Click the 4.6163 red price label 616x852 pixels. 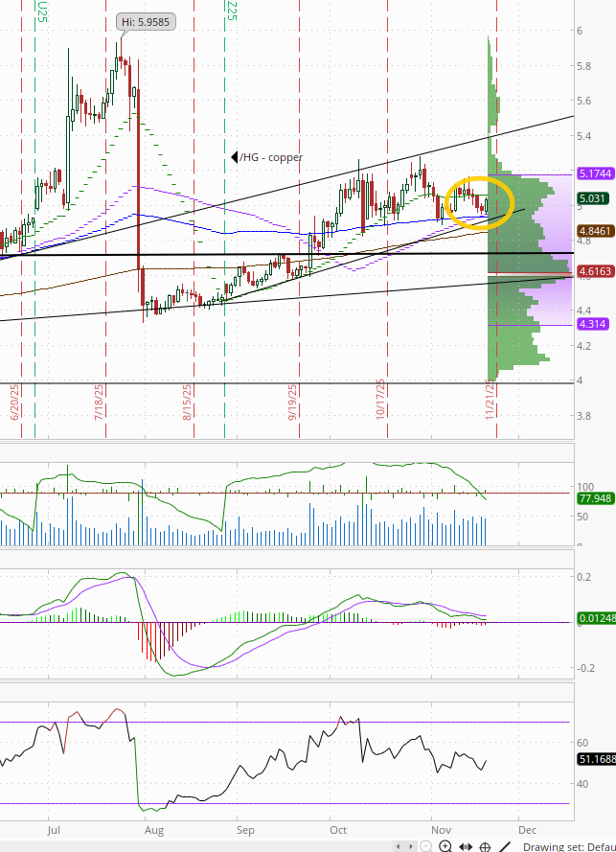596,270
